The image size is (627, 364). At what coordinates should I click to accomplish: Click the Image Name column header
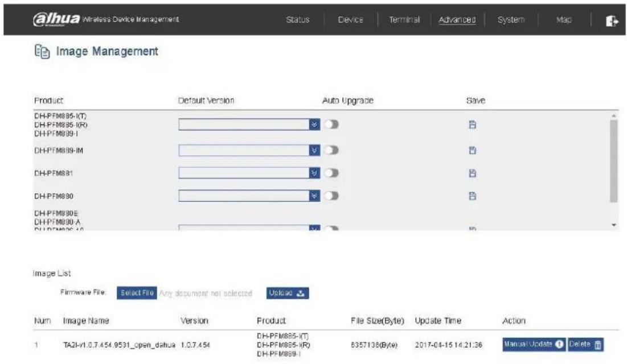(86, 321)
